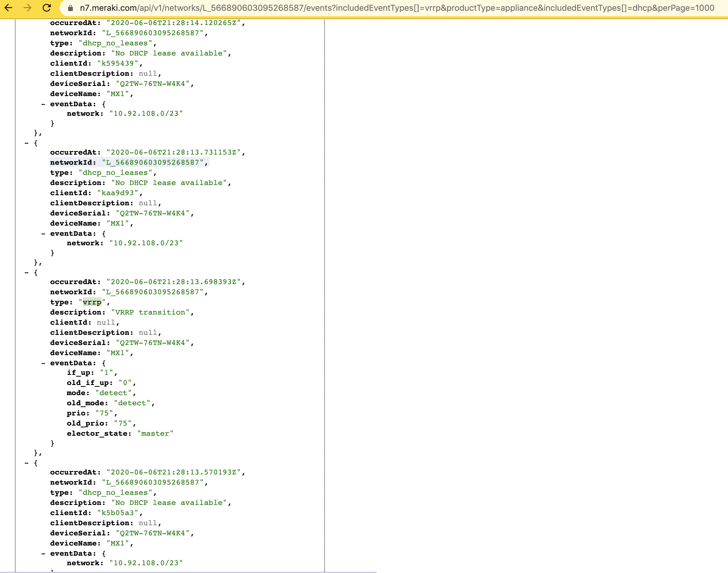Screen dimensions: 728x573
Task: Click the browser forward arrow
Action: point(27,8)
